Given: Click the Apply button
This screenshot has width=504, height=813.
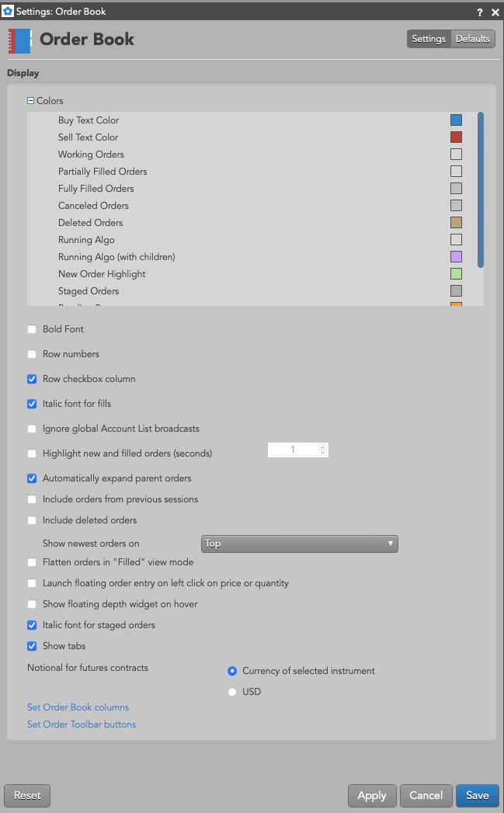Looking at the screenshot, I should click(x=372, y=795).
